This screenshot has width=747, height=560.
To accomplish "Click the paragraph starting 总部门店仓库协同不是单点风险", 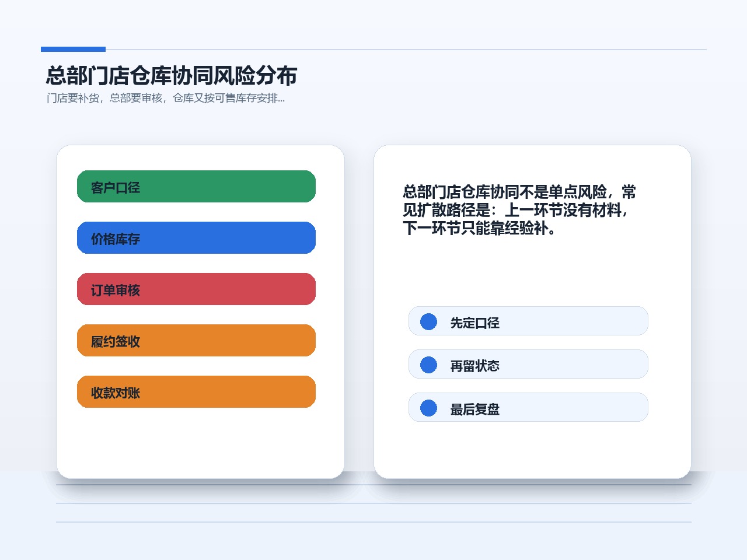I will tap(519, 210).
